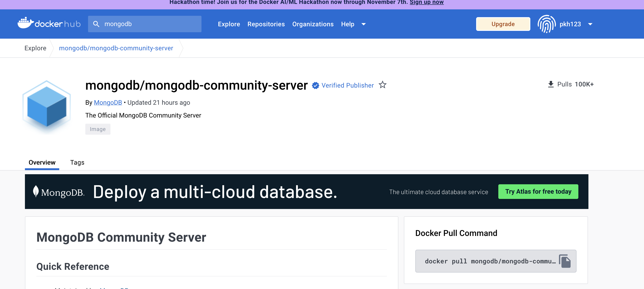644x289 pixels.
Task: Star this repository with the star icon
Action: coord(383,85)
